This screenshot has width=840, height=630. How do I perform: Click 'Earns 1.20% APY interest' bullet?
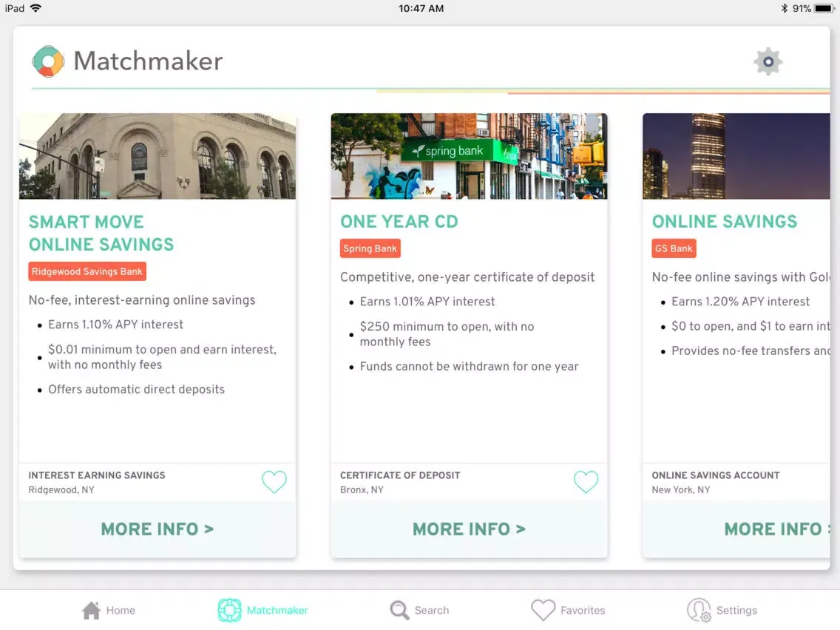click(x=741, y=302)
